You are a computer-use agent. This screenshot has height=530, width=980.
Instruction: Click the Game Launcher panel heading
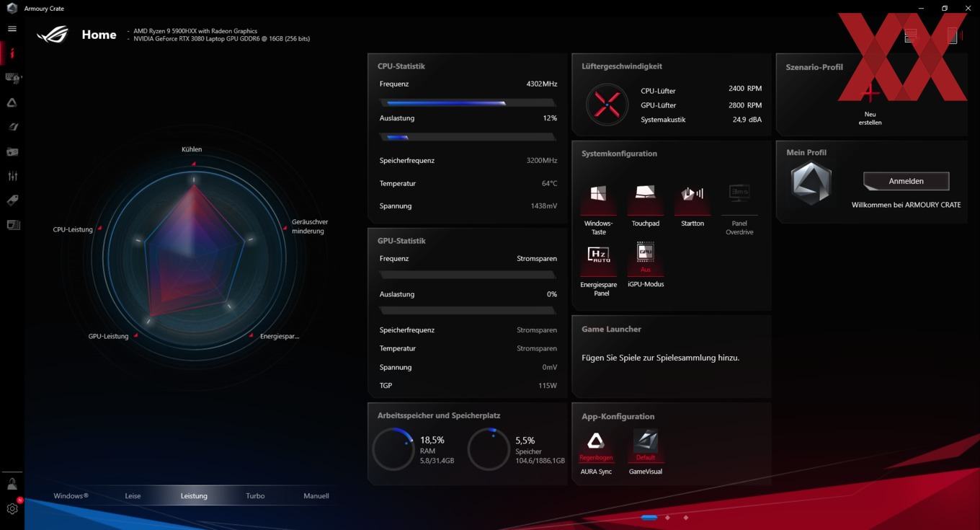(611, 329)
